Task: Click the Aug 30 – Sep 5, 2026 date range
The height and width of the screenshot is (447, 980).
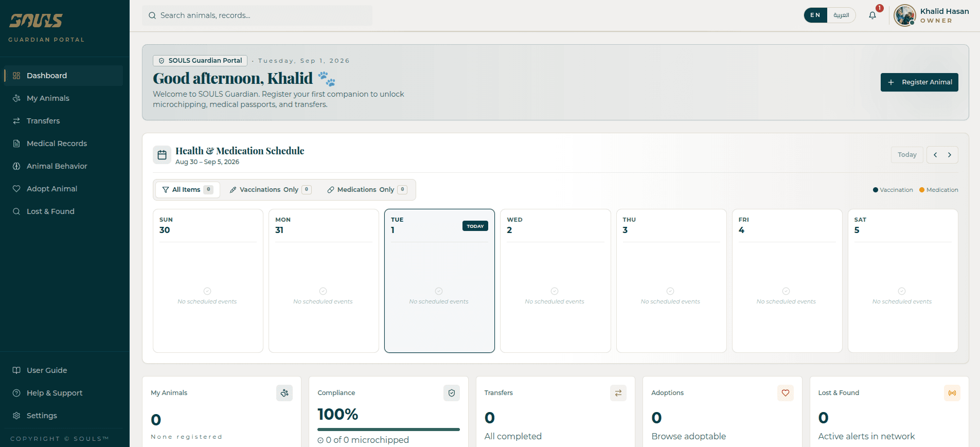Action: click(x=207, y=162)
